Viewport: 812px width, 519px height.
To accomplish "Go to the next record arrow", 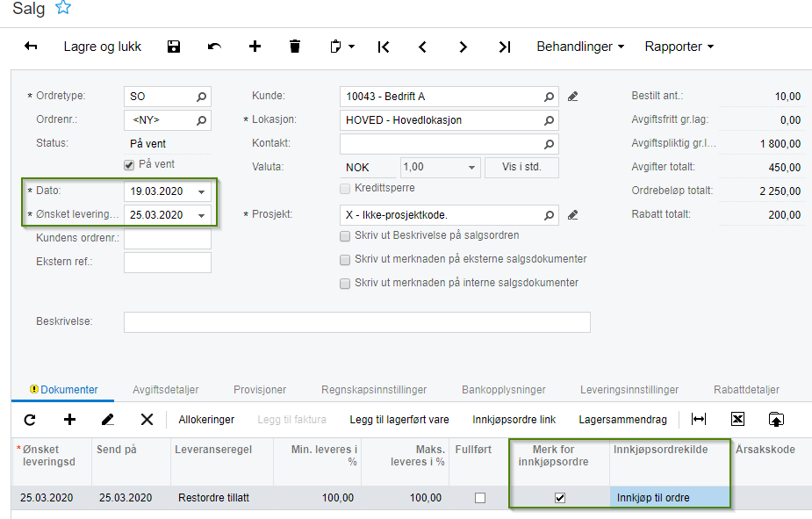I will click(x=463, y=47).
